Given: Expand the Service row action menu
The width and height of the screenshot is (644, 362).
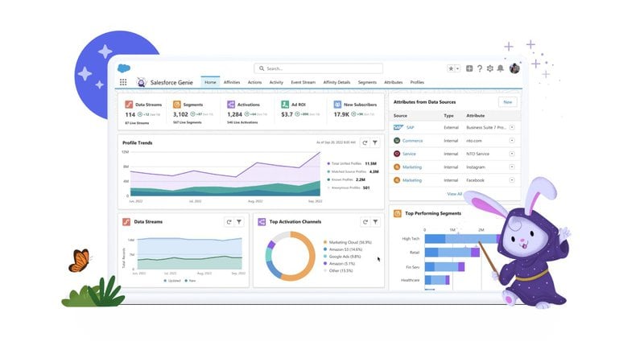Looking at the screenshot, I should (x=512, y=154).
